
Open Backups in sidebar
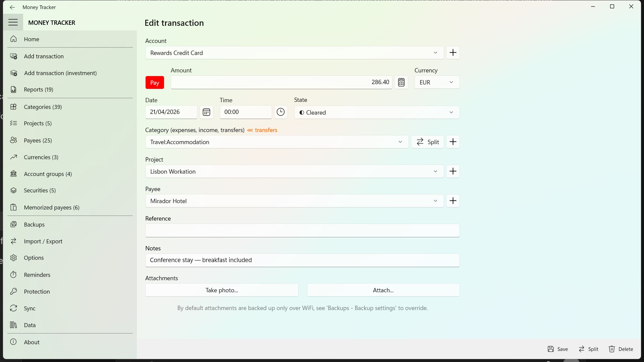pos(70,225)
